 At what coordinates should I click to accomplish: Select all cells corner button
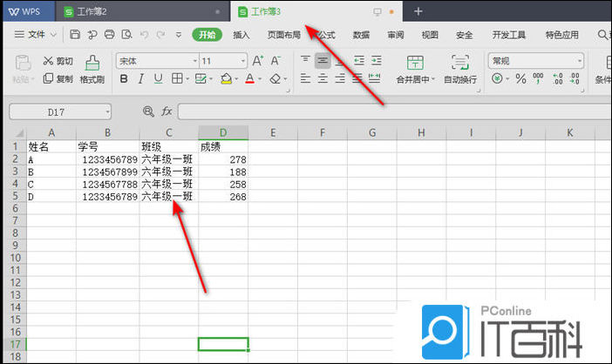(16, 132)
